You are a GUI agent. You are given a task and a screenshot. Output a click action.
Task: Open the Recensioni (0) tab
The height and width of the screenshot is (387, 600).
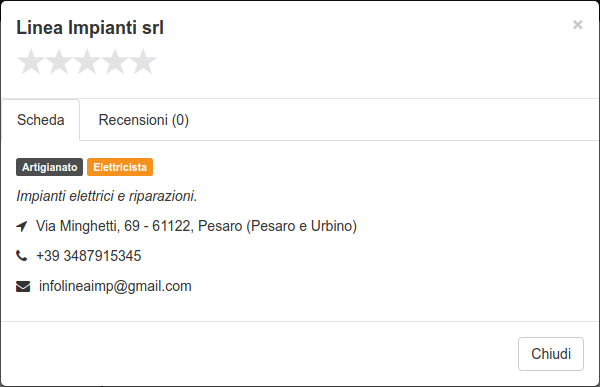pyautogui.click(x=143, y=120)
